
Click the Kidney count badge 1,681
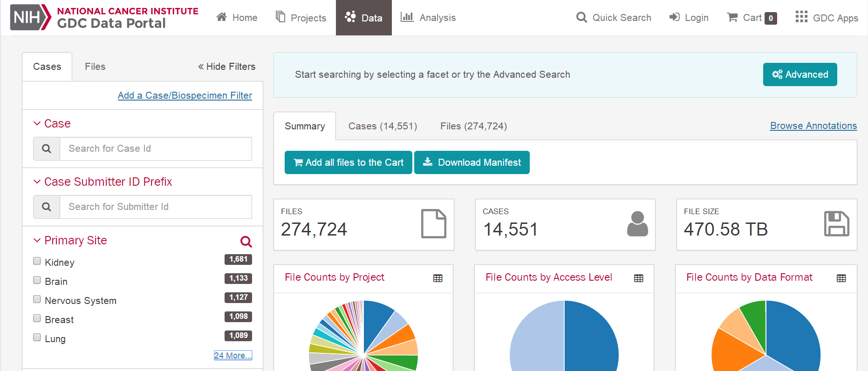pyautogui.click(x=239, y=259)
